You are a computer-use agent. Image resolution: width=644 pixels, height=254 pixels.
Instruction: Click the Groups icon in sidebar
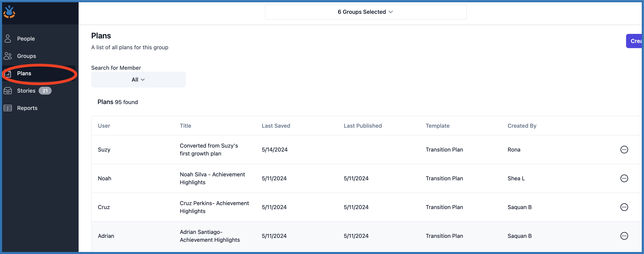[8, 56]
